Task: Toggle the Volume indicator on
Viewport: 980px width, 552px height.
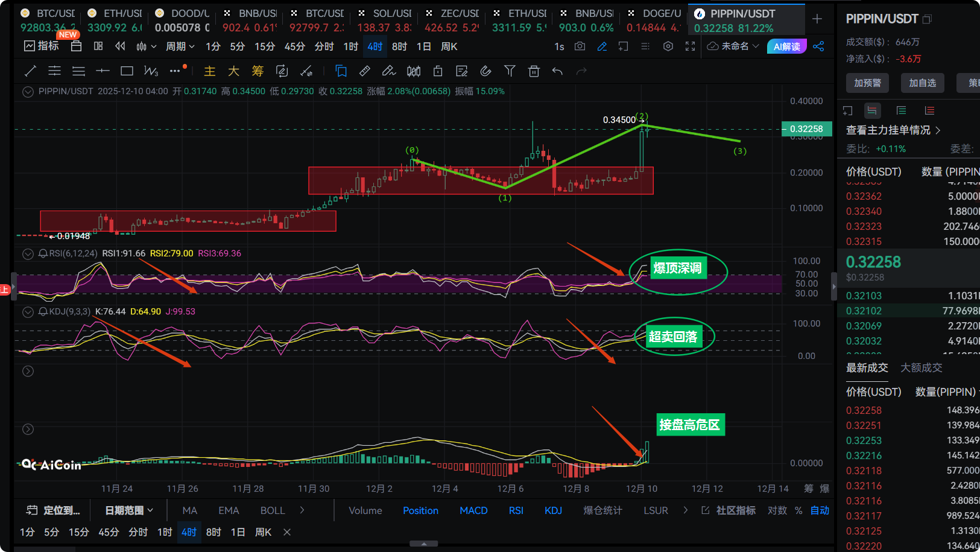Action: (365, 510)
